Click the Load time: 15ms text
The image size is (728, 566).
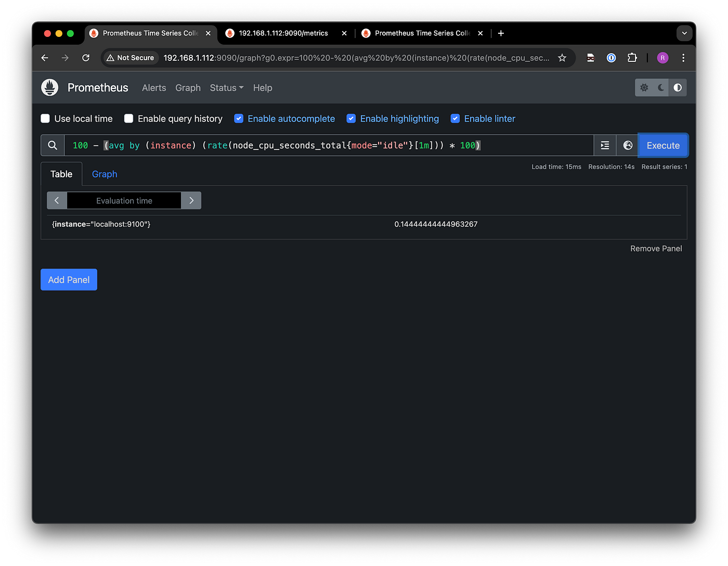[x=556, y=167]
